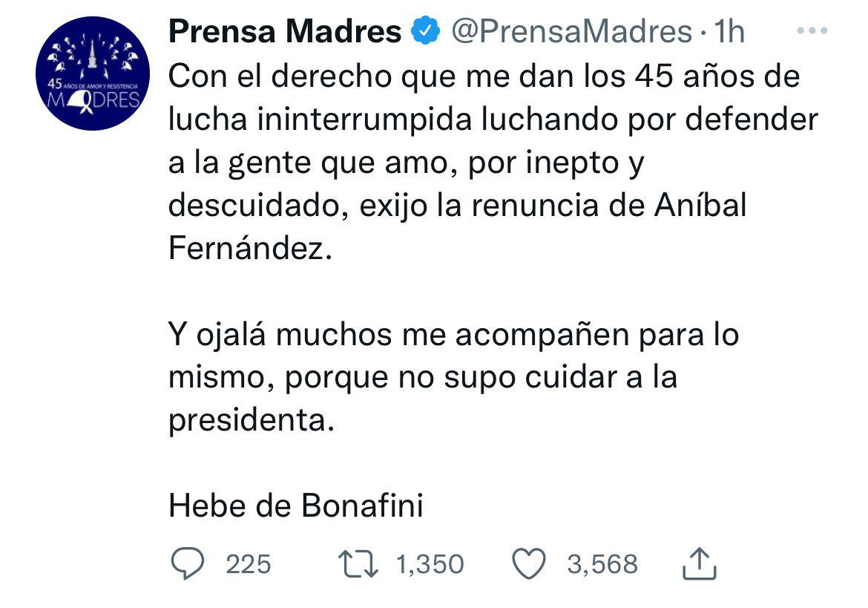Viewport: 868px width, 608px height.
Task: Click the Hebe de Bonafini signature line
Action: (296, 506)
